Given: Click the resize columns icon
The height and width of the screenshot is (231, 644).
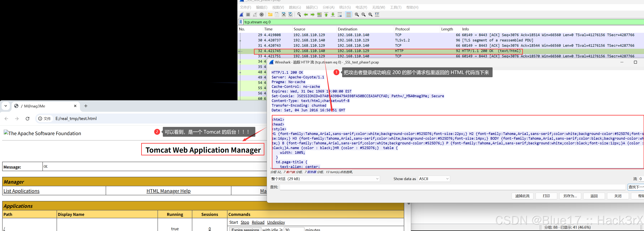Looking at the screenshot, I should (x=377, y=15).
